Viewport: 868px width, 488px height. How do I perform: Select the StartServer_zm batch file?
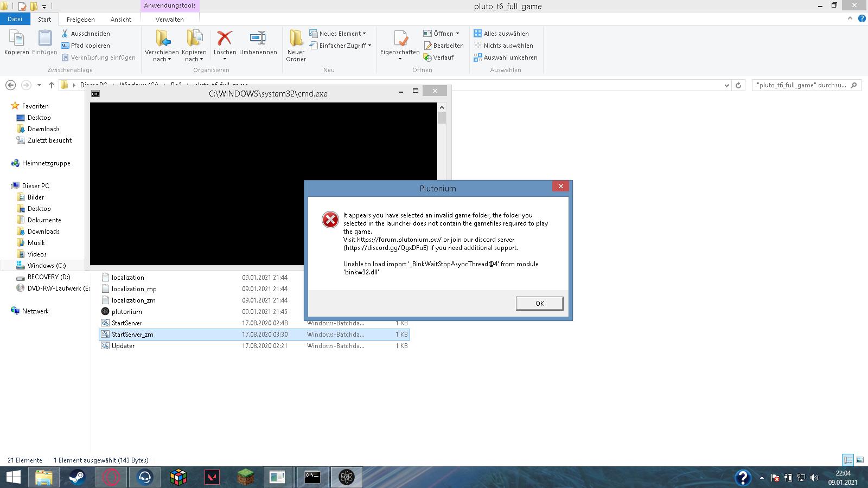coord(254,335)
